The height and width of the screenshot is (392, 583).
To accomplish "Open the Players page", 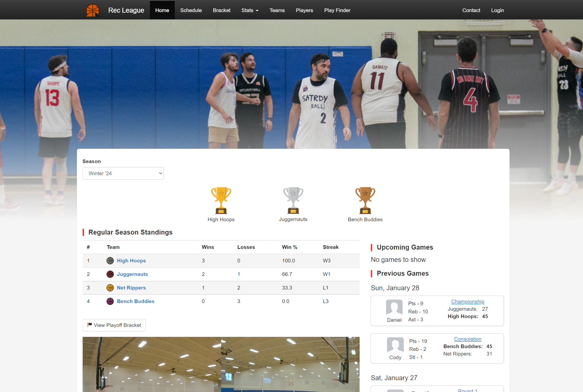I will click(304, 10).
